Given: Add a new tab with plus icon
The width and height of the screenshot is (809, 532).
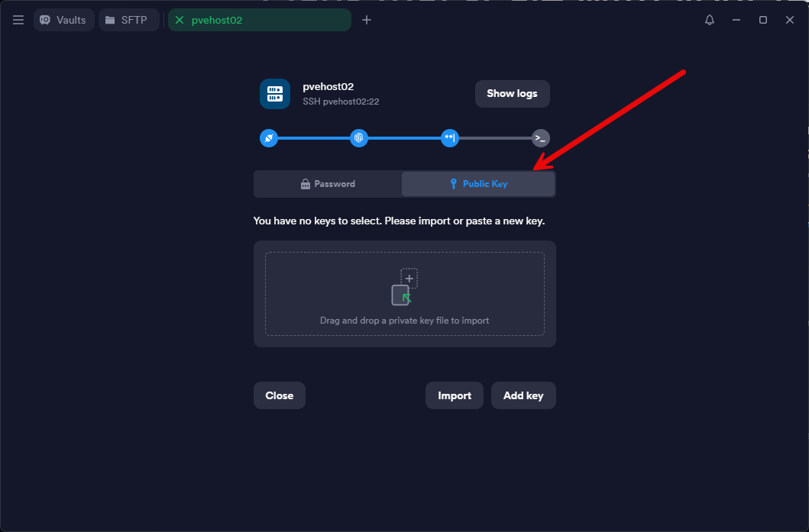Looking at the screenshot, I should coord(367,20).
